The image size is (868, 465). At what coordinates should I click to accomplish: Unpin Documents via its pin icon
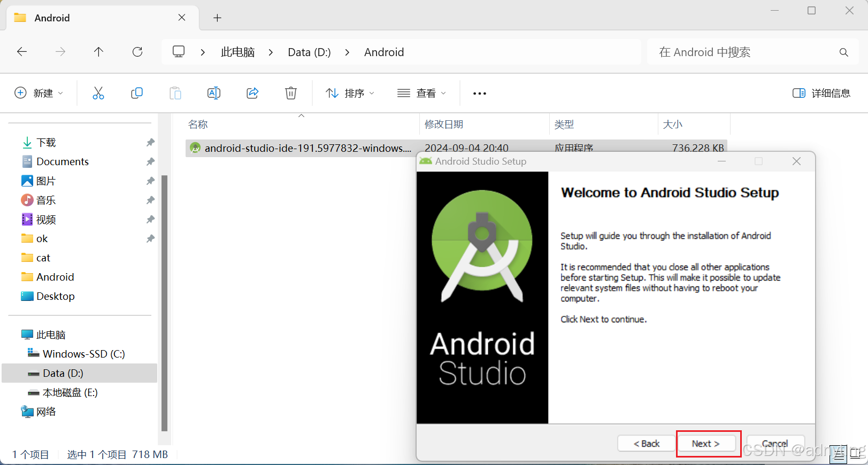pos(150,162)
